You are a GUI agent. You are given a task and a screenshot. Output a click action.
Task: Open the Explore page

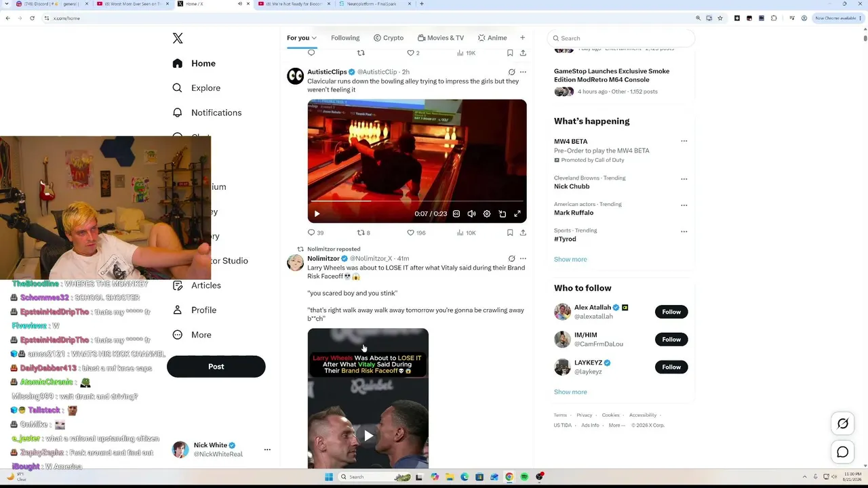[x=197, y=88]
